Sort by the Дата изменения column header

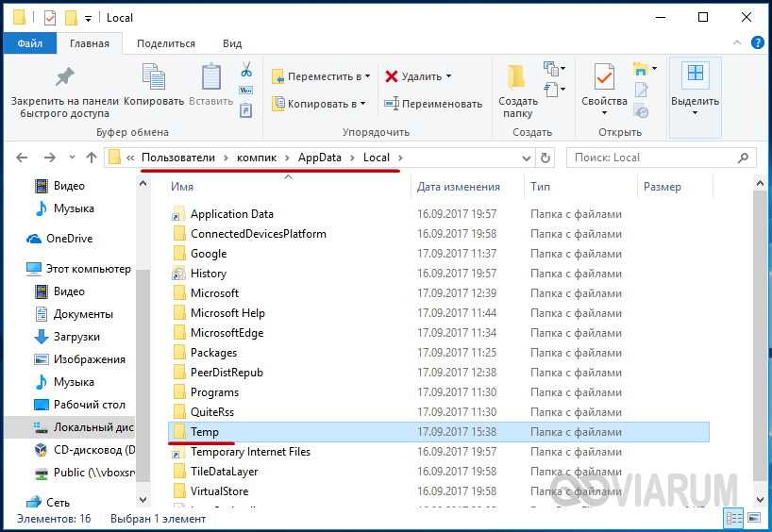click(459, 187)
